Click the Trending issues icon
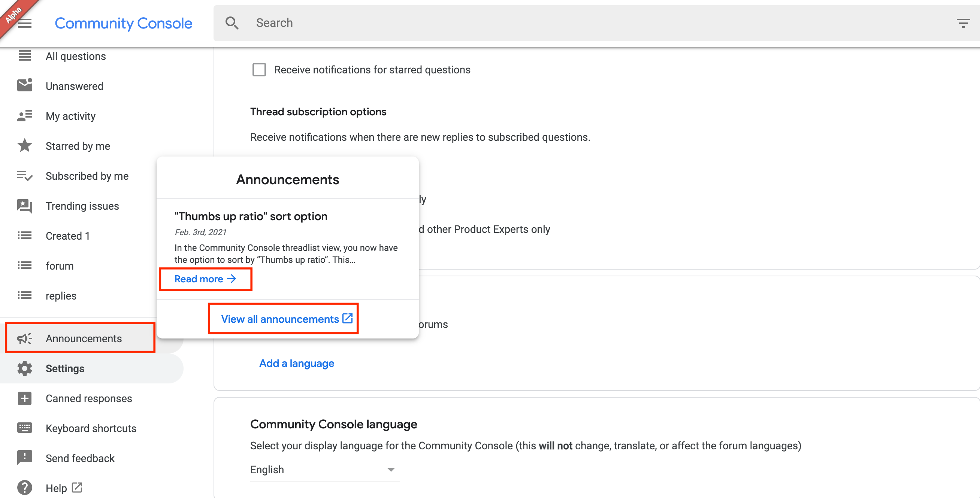The image size is (980, 498). click(x=25, y=206)
